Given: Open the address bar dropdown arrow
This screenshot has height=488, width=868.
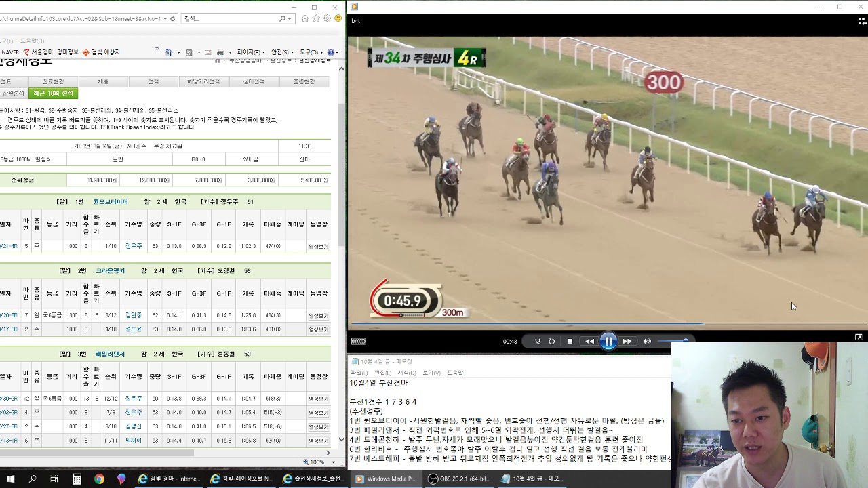Looking at the screenshot, I should click(165, 19).
